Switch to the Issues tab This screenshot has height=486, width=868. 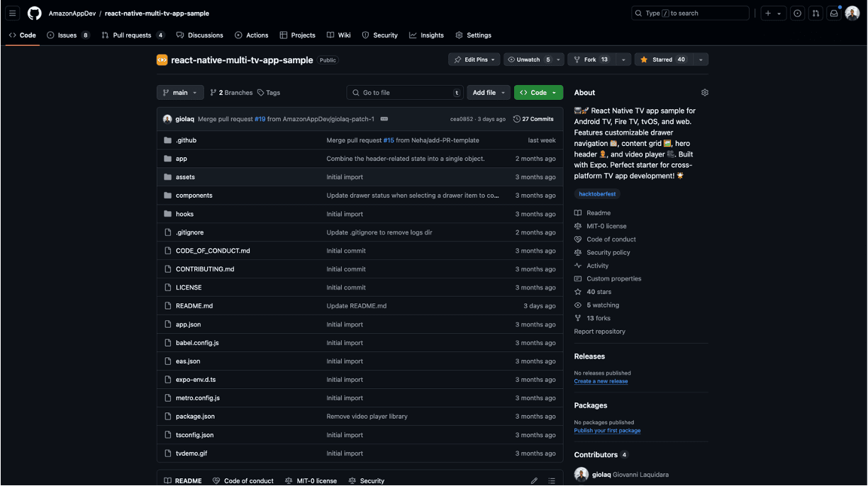point(68,35)
